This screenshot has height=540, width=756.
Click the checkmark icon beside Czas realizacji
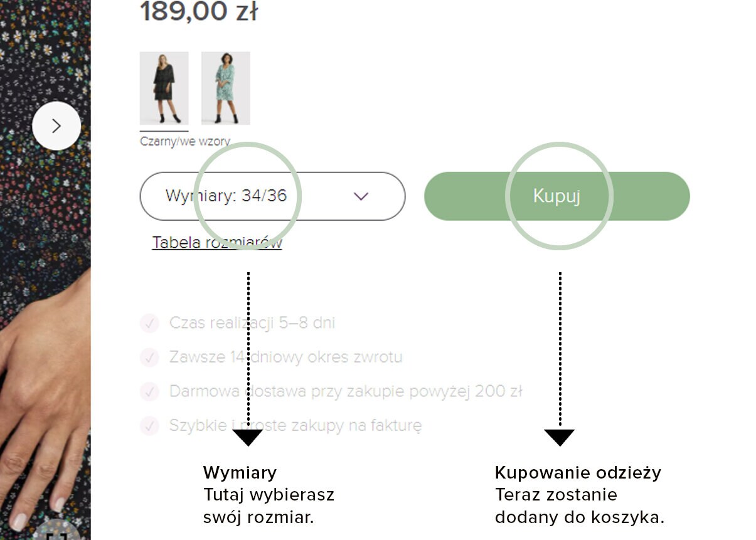[149, 324]
